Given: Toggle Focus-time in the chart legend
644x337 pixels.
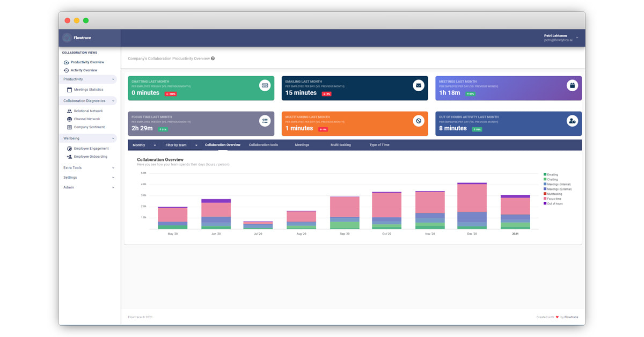Looking at the screenshot, I should 555,199.
